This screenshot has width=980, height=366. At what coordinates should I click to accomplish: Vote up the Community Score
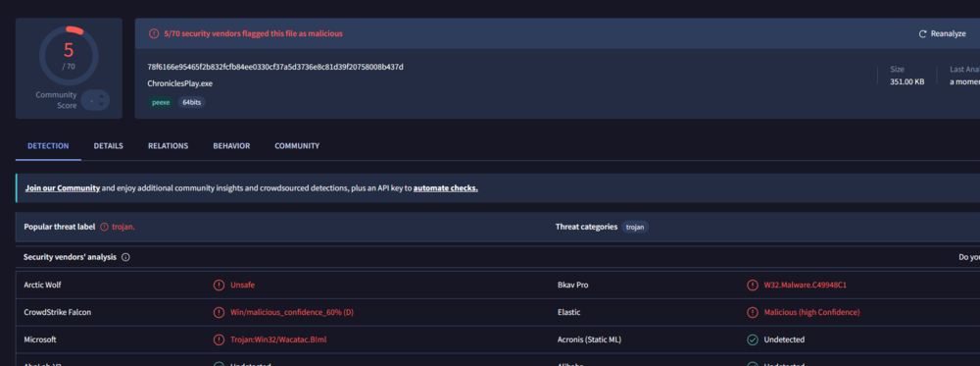(101, 96)
